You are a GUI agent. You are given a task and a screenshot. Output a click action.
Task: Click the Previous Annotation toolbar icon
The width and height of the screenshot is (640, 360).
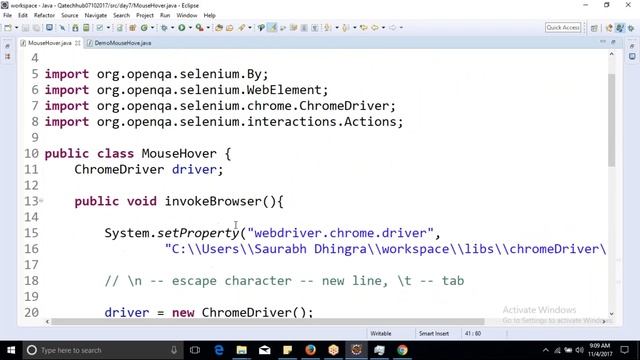346,28
